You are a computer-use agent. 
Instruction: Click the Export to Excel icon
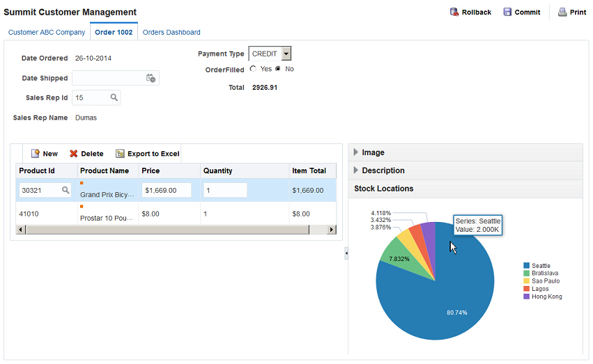pyautogui.click(x=120, y=153)
